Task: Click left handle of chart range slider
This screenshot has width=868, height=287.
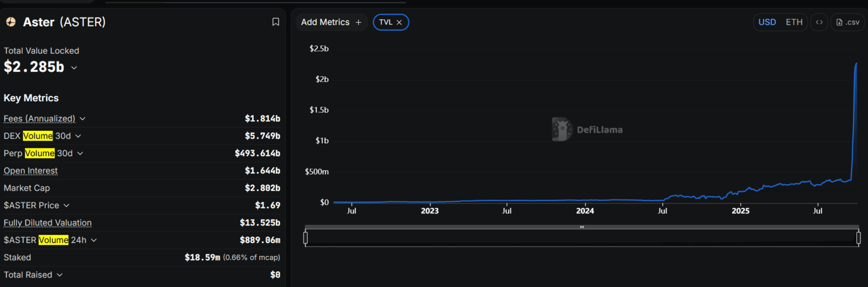Action: tap(306, 237)
